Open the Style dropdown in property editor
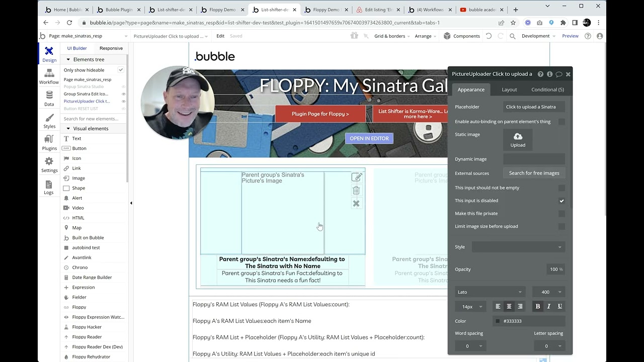 [518, 247]
